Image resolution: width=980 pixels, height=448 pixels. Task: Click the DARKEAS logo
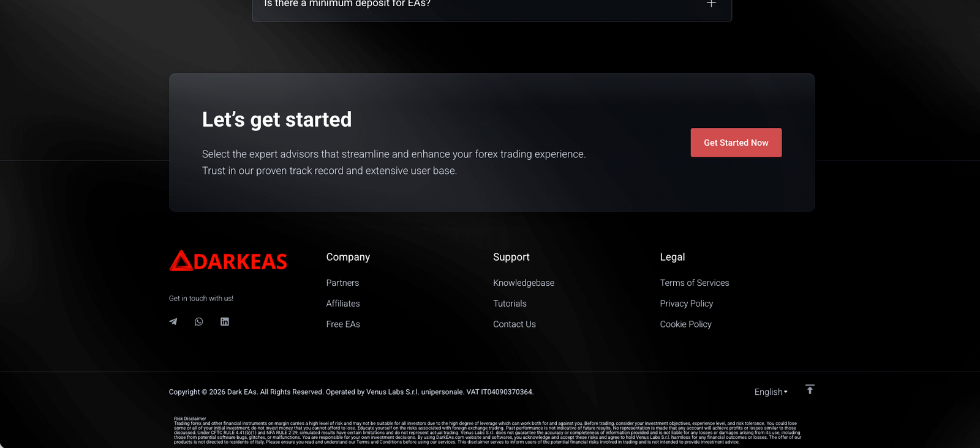tap(228, 261)
